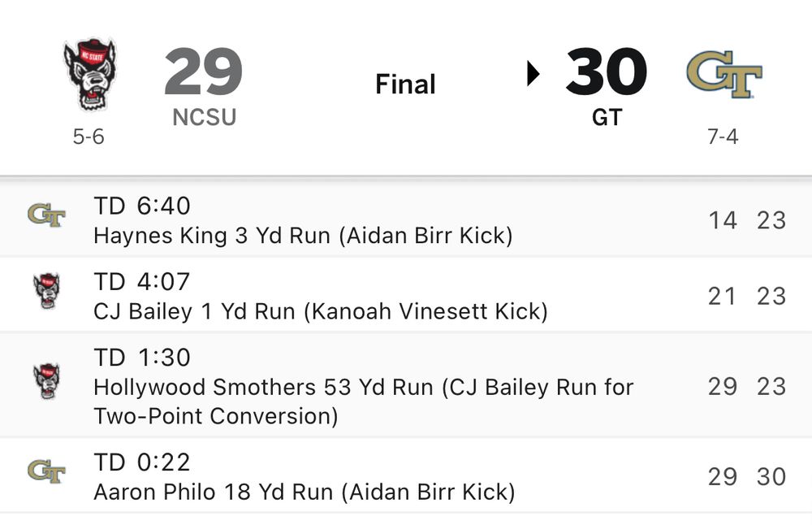Open the CJ Bailey 1 Yd Run play
The image size is (812, 525).
pos(406,295)
